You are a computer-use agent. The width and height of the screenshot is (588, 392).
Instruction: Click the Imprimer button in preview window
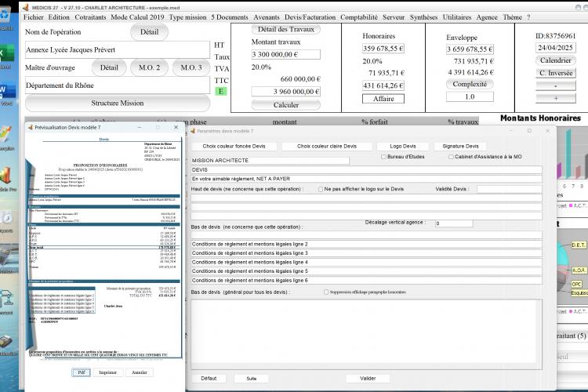point(107,372)
